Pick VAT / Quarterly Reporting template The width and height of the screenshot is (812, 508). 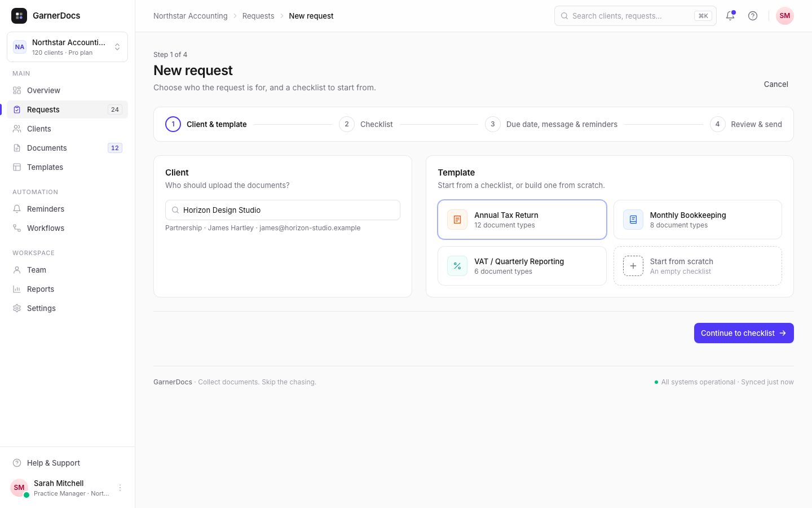point(522,266)
